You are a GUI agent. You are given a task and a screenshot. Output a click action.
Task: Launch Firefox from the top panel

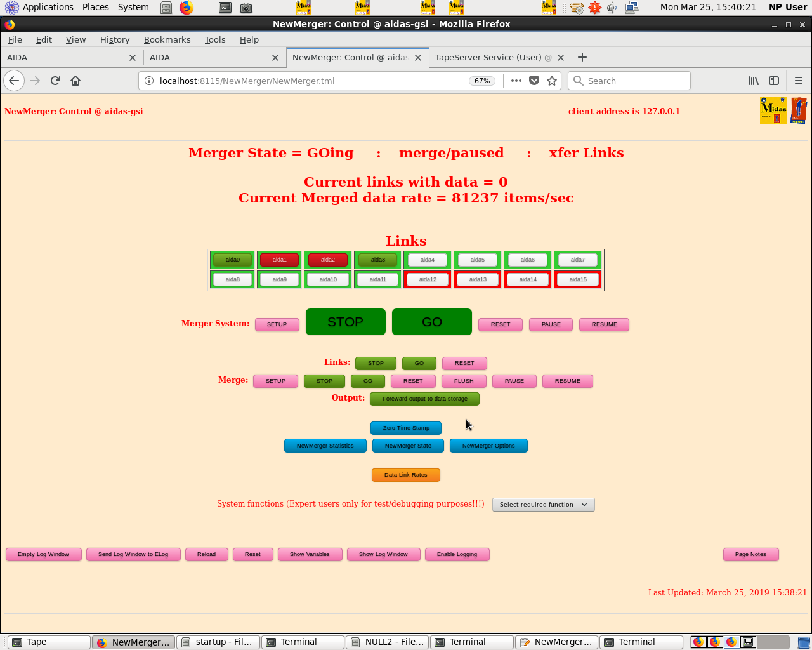pyautogui.click(x=186, y=8)
